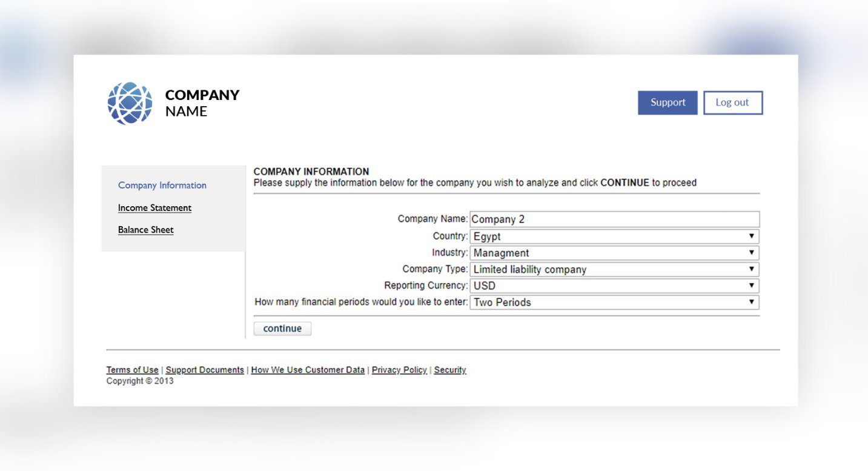Open the Support page

(668, 102)
